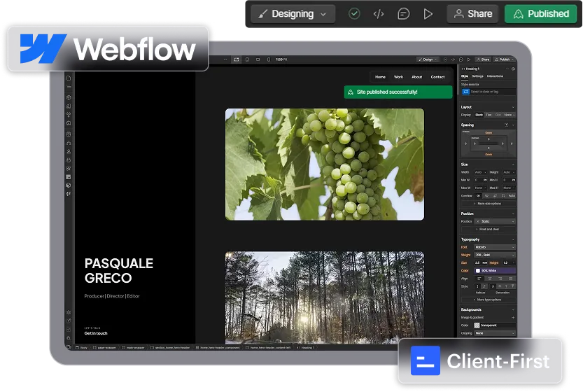Set Display to Block
The image size is (583, 392).
(479, 115)
